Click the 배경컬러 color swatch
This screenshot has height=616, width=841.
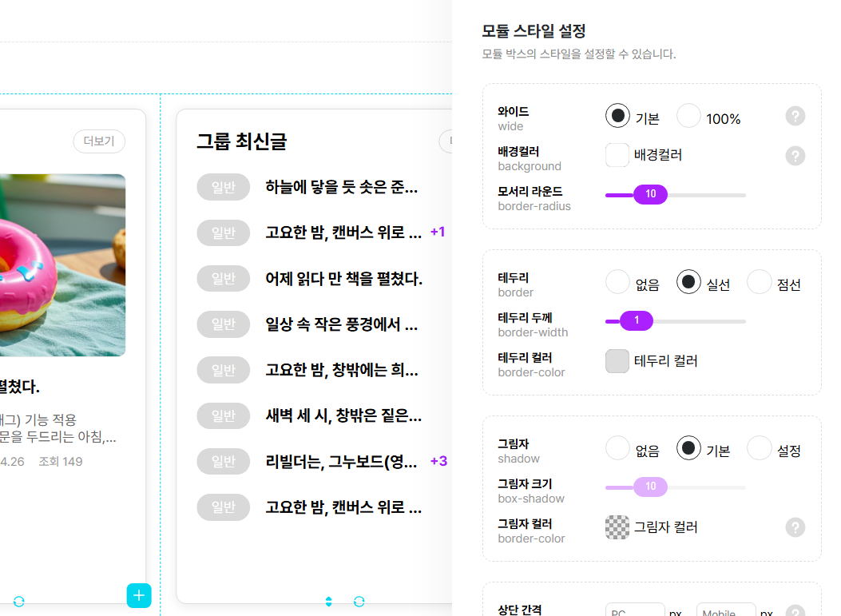[617, 155]
